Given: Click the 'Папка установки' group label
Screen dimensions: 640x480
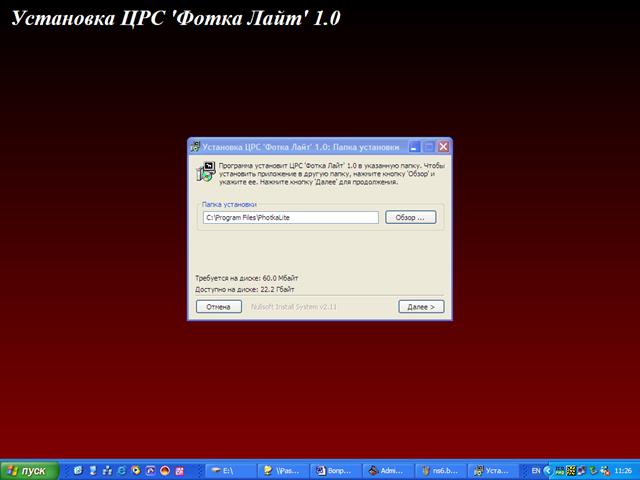Looking at the screenshot, I should tap(229, 204).
